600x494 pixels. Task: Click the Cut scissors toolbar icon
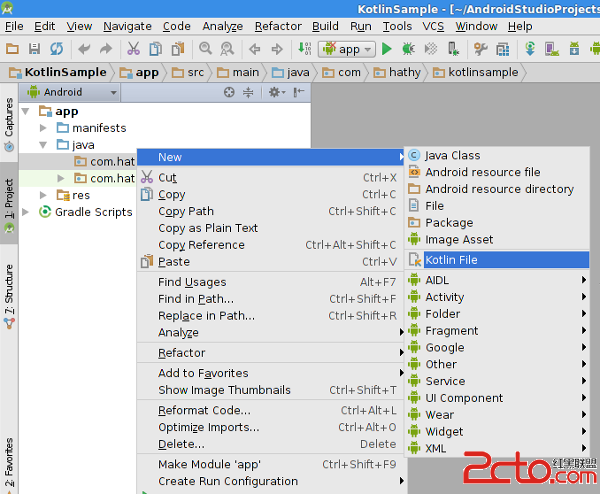point(133,49)
